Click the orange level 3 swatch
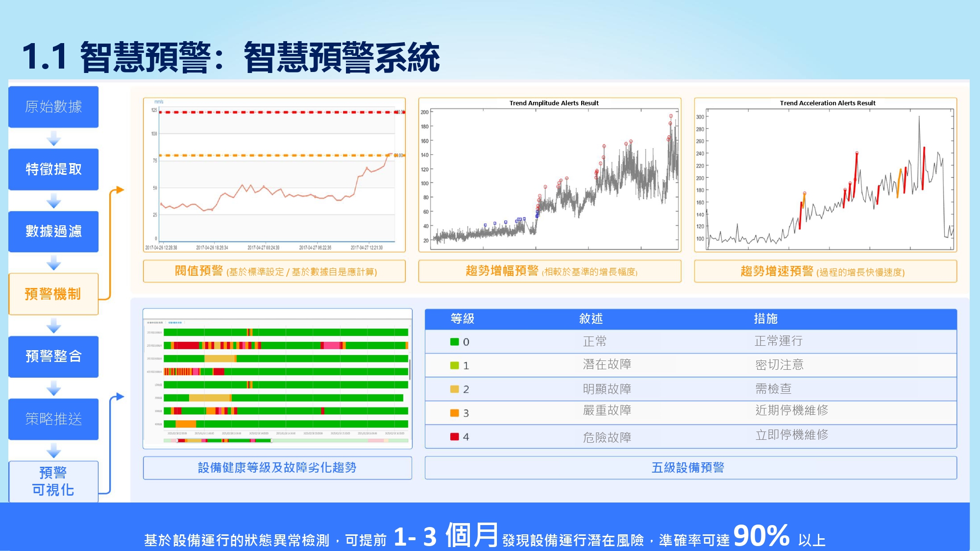980x551 pixels. (454, 413)
